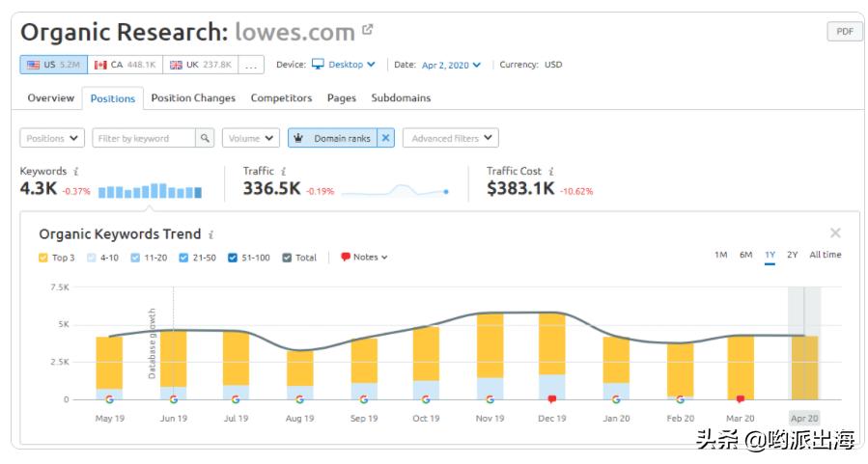Viewport: 868px width, 464px height.
Task: Click the Traffic sparkline chart
Action: click(395, 191)
